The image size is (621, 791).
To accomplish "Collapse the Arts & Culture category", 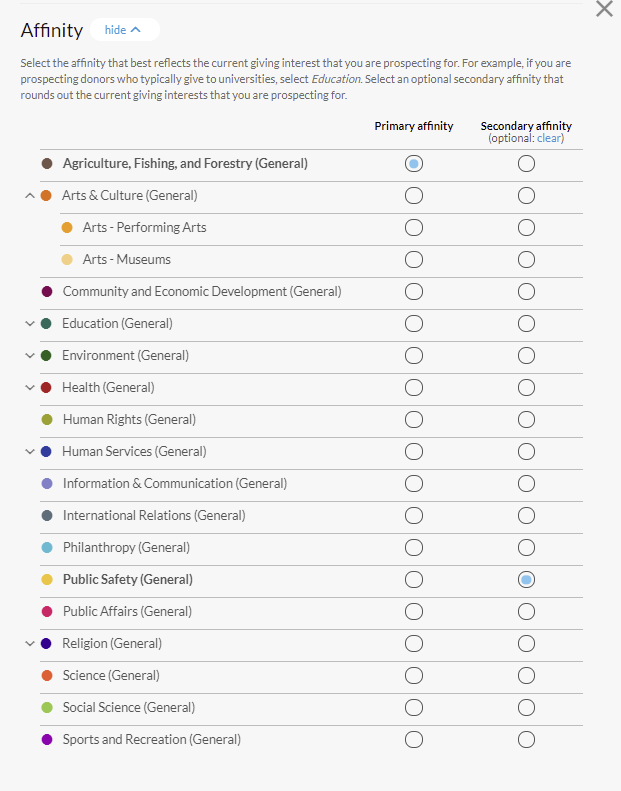I will [29, 196].
